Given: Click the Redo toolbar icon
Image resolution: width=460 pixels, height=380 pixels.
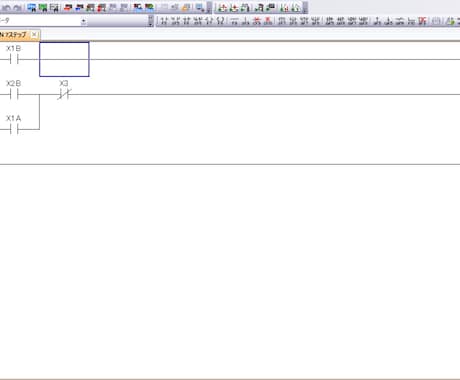Looking at the screenshot, I should pos(17,7).
